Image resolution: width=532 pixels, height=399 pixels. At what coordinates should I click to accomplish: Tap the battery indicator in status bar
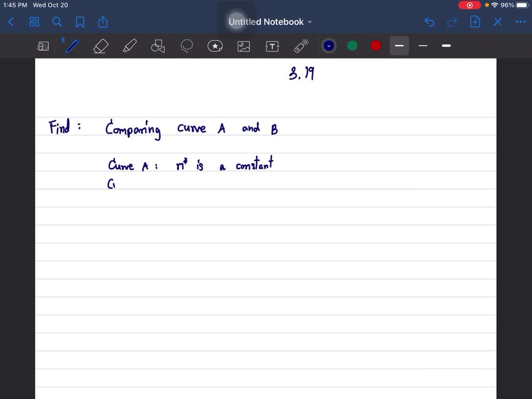522,5
